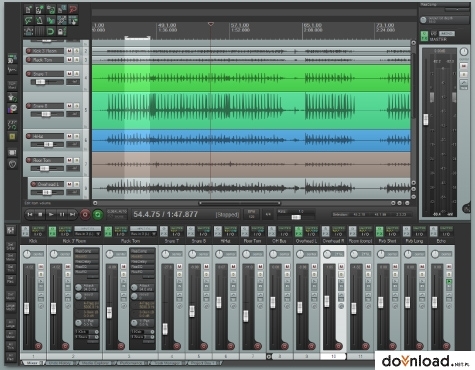Click the go-to-start transport button

[30, 215]
